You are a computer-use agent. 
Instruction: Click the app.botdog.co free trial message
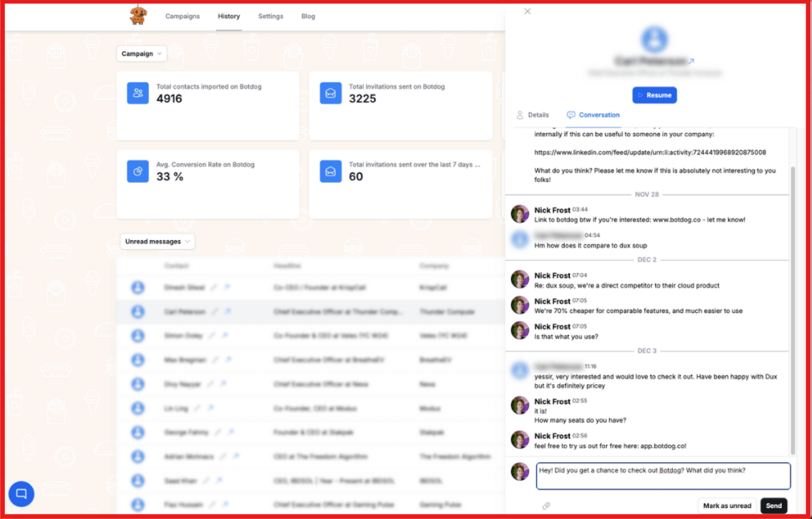point(610,446)
